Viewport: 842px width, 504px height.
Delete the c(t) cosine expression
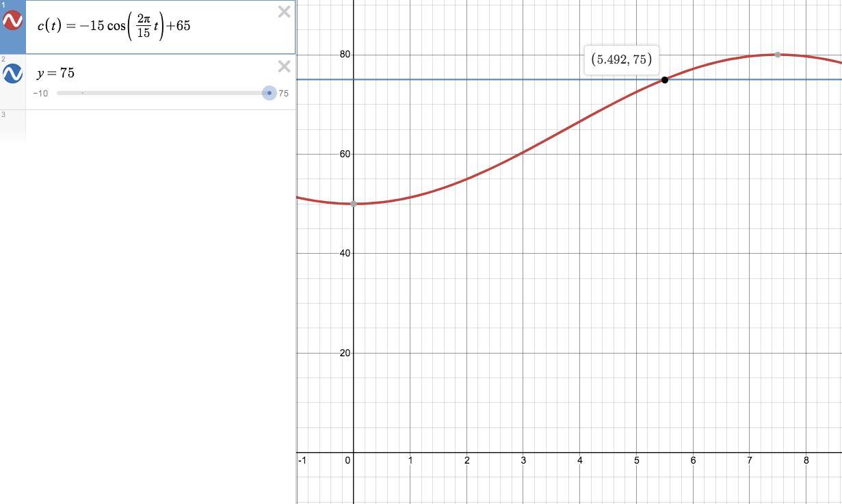(x=284, y=12)
